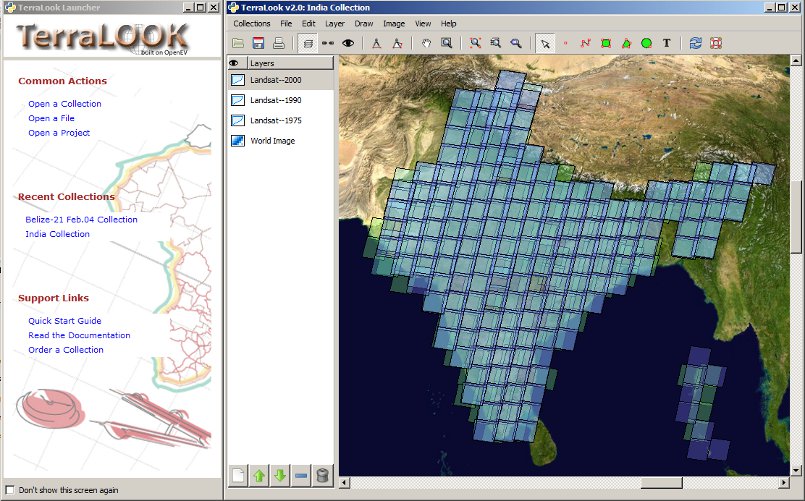Open the Layer menu
The width and height of the screenshot is (805, 501).
[x=335, y=23]
